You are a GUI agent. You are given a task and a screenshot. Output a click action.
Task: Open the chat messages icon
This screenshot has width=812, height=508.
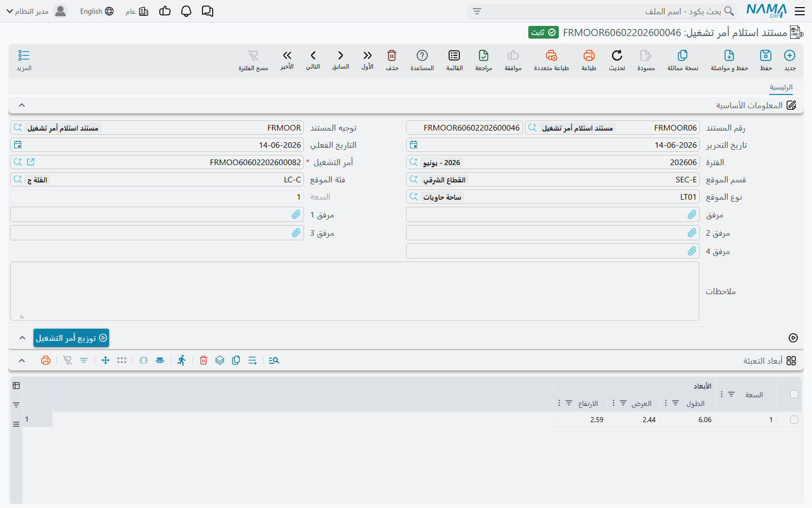(x=208, y=11)
